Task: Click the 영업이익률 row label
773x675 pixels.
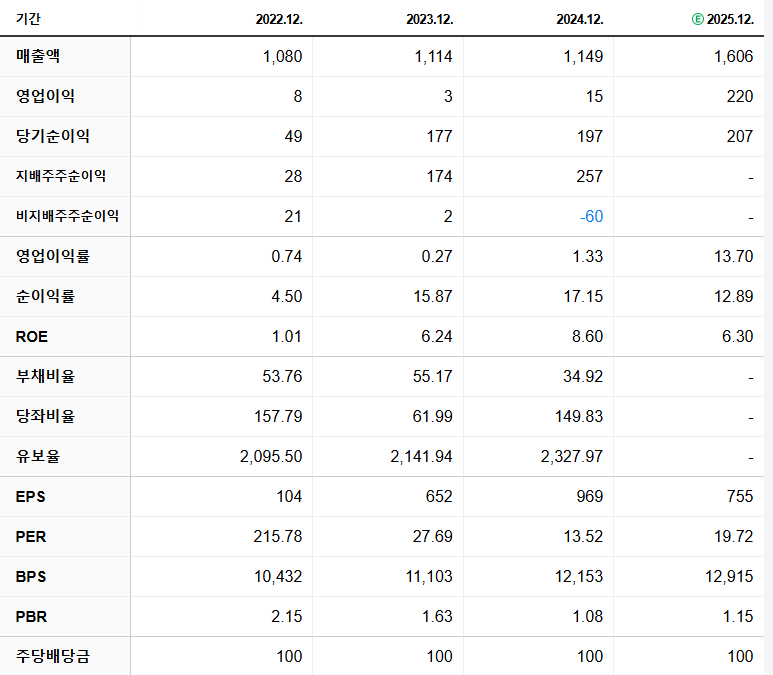Action: (52, 256)
